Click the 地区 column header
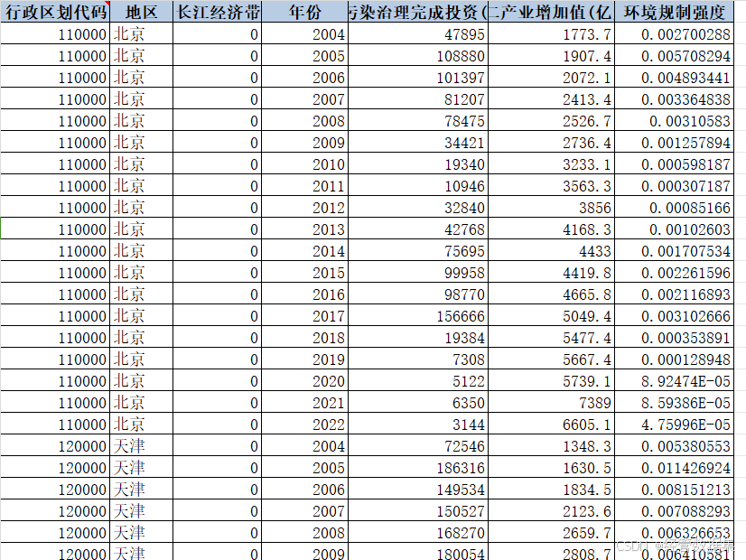This screenshot has width=746, height=560. (141, 12)
